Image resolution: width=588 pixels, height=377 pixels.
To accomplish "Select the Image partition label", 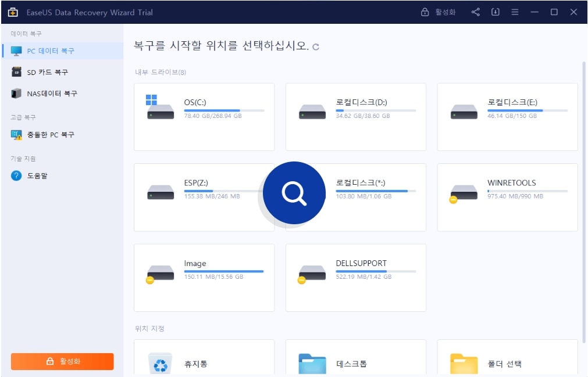I will click(195, 263).
